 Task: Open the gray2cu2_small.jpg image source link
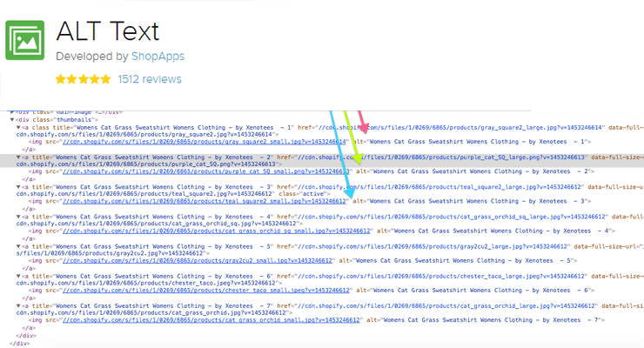[198, 261]
